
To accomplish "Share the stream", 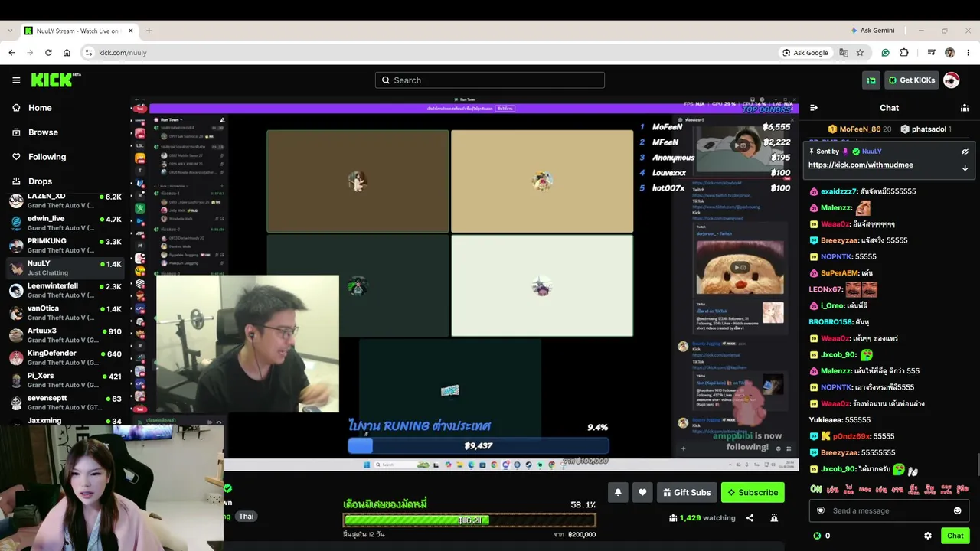I will click(x=750, y=518).
